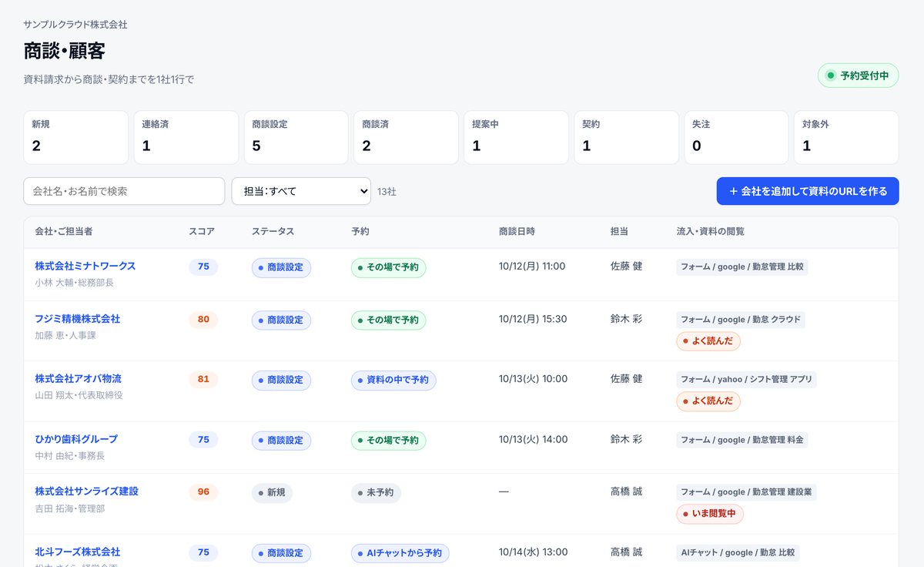Click the date 10/12(月) 11:00
Viewport: 924px width, 567px height.
(x=532, y=267)
